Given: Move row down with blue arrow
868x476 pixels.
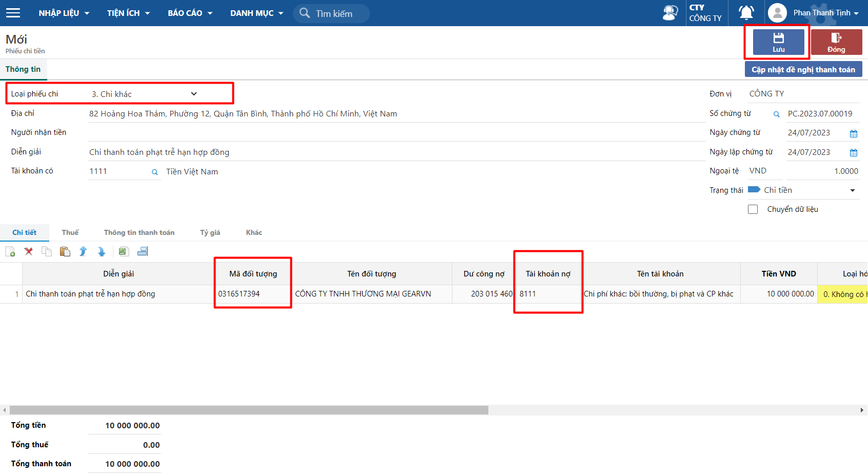Looking at the screenshot, I should (x=102, y=251).
